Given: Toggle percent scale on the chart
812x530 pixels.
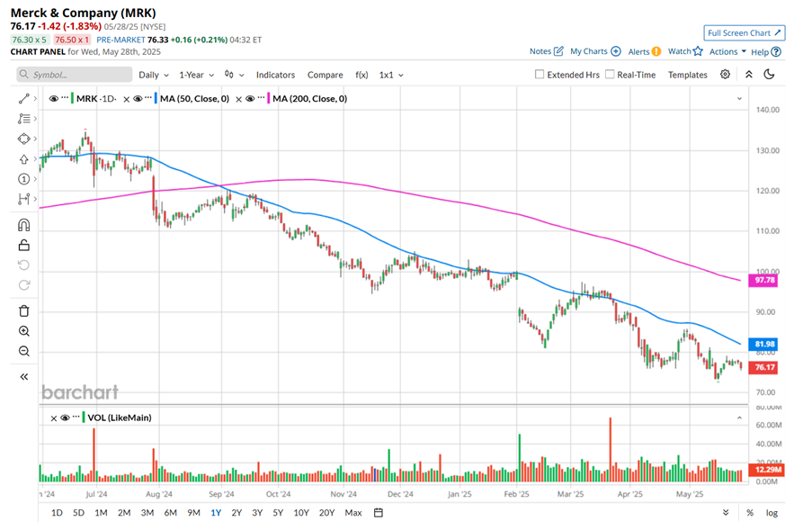Looking at the screenshot, I should [749, 512].
